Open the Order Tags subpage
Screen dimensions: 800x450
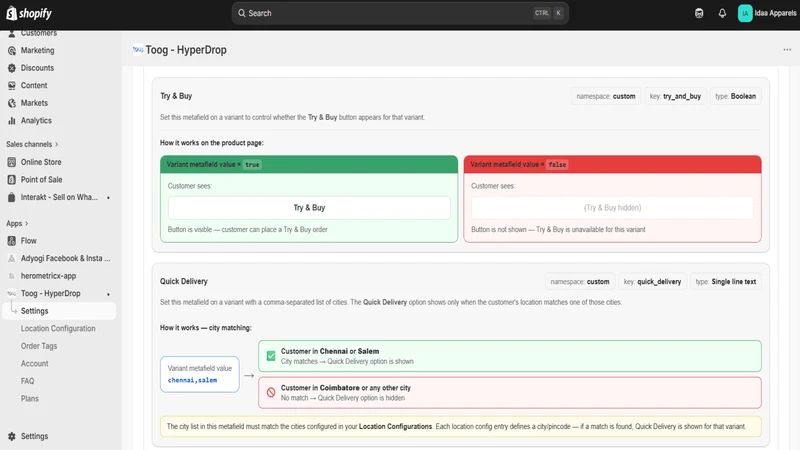39,346
